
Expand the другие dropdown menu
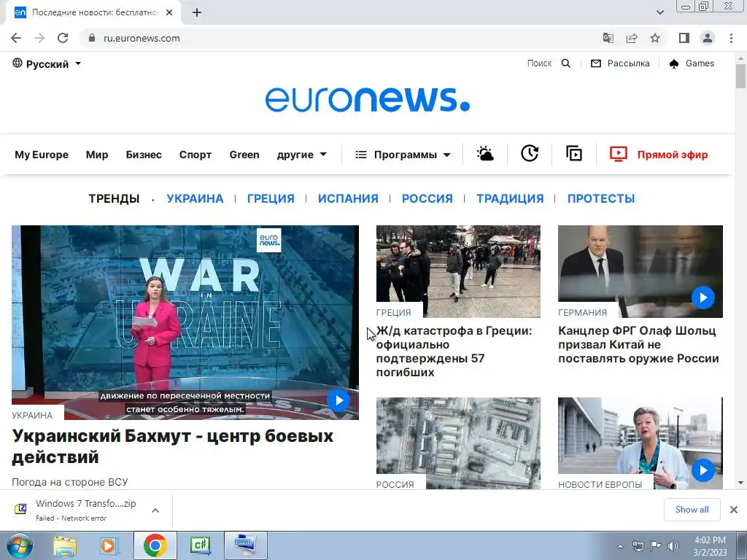click(301, 155)
